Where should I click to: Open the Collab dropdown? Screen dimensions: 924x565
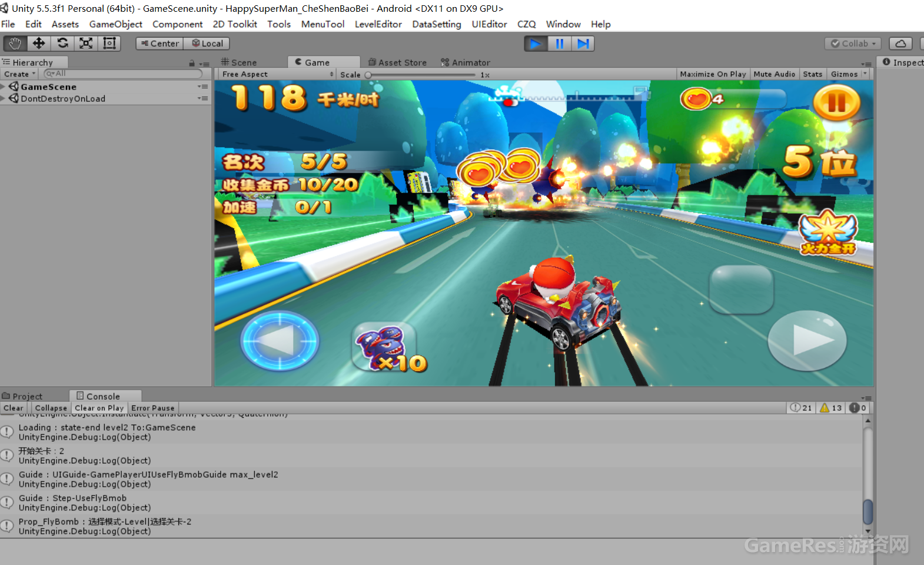click(853, 44)
